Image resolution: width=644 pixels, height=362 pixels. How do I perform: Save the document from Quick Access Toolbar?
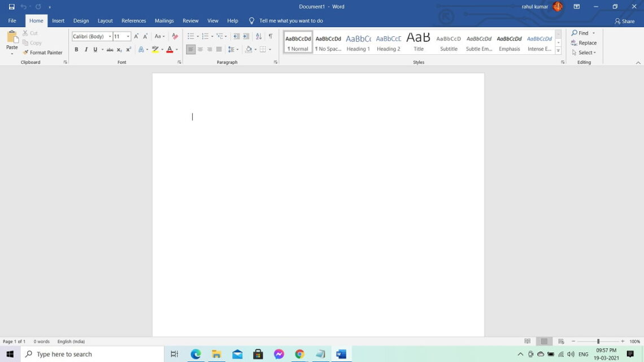pyautogui.click(x=11, y=7)
